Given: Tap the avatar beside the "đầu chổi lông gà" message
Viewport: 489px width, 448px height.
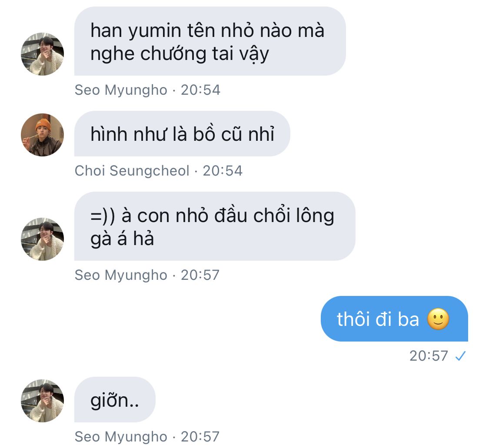Looking at the screenshot, I should point(43,239).
